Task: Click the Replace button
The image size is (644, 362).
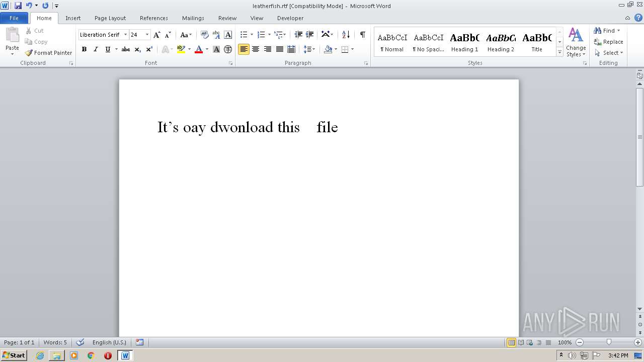Action: tap(609, 42)
